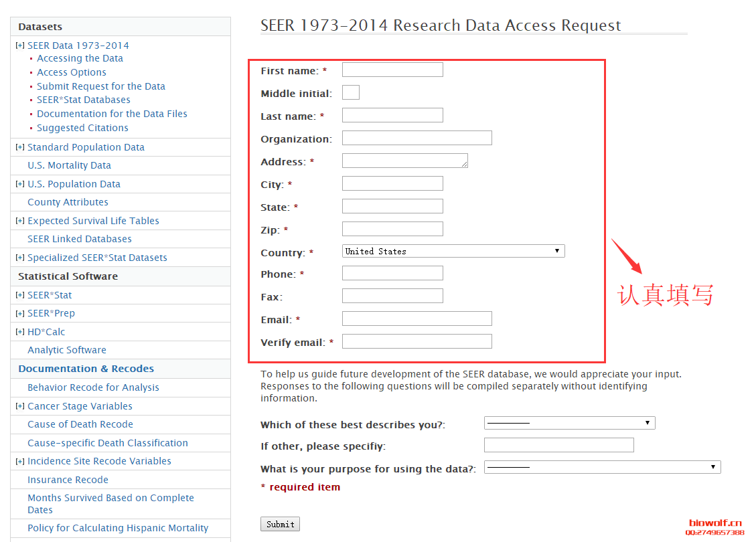The width and height of the screenshot is (756, 542).
Task: Expand Incidence Site Recode Variables node
Action: [x=20, y=461]
